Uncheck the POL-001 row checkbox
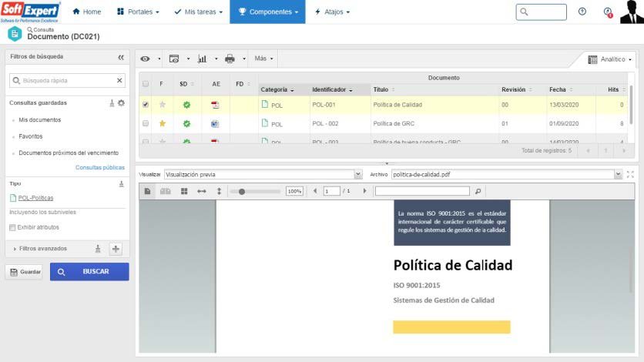644x362 pixels. click(146, 105)
